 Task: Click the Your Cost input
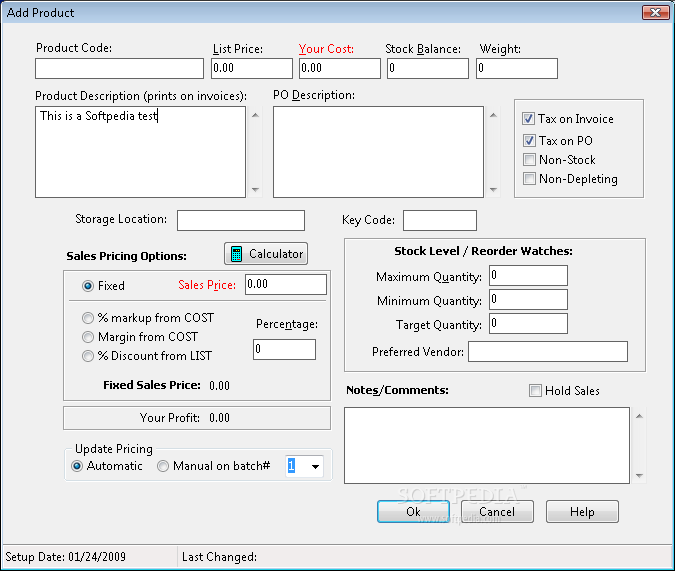340,68
